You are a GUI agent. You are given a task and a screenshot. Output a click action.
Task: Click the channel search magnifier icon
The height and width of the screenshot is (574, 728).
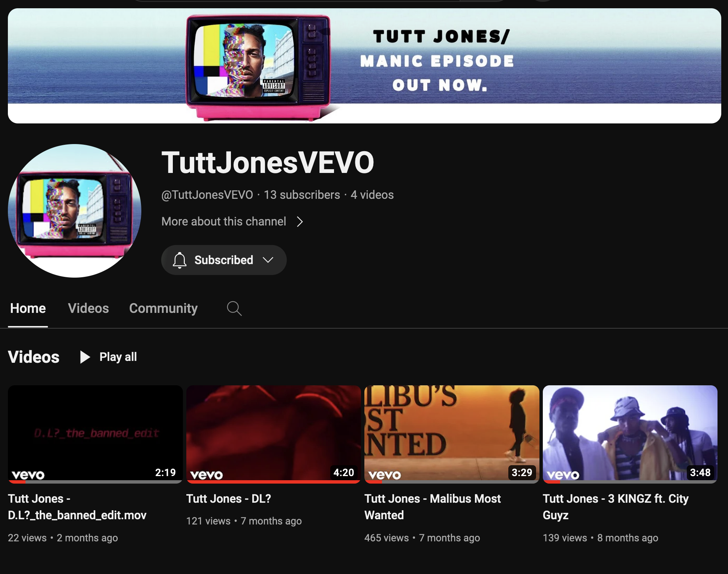point(234,308)
